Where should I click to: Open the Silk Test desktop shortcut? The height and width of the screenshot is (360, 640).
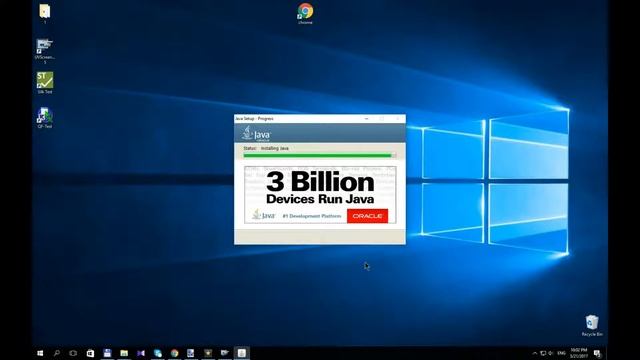[45, 82]
